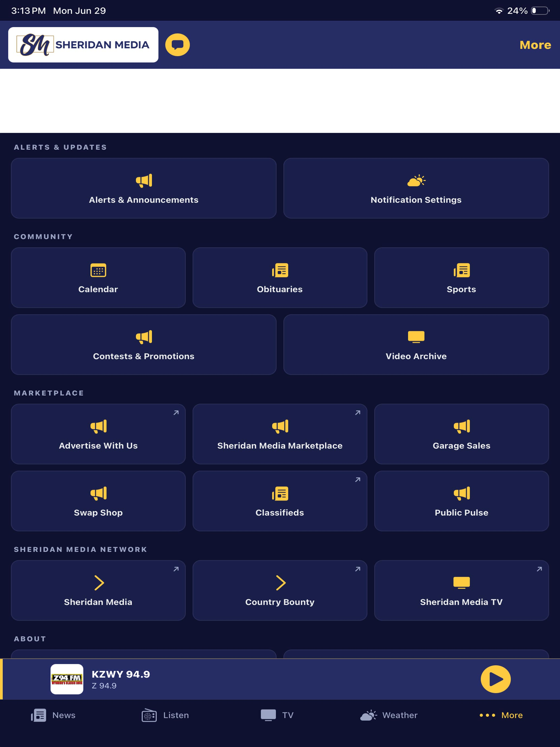
Task: Tap the Classifieds external-link arrow
Action: 358,480
